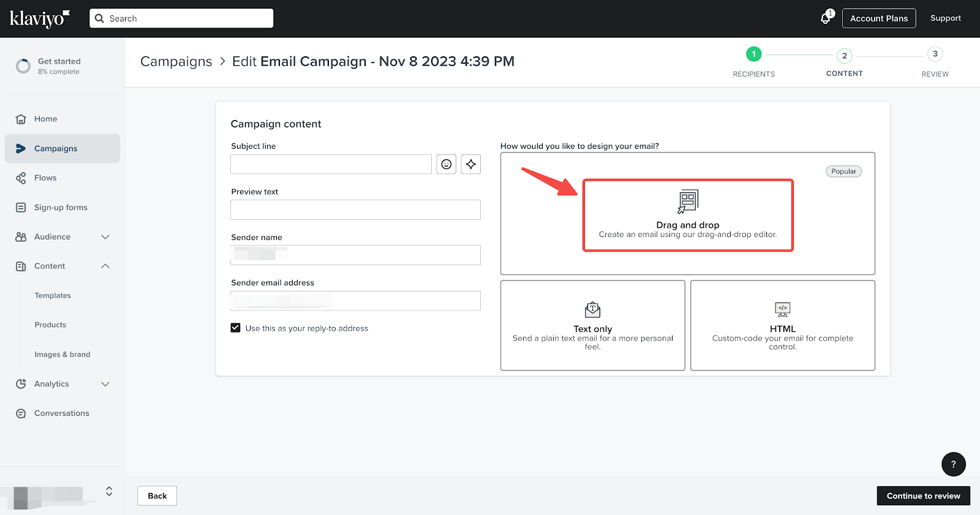
Task: Open Images & brand under Content
Action: click(62, 355)
